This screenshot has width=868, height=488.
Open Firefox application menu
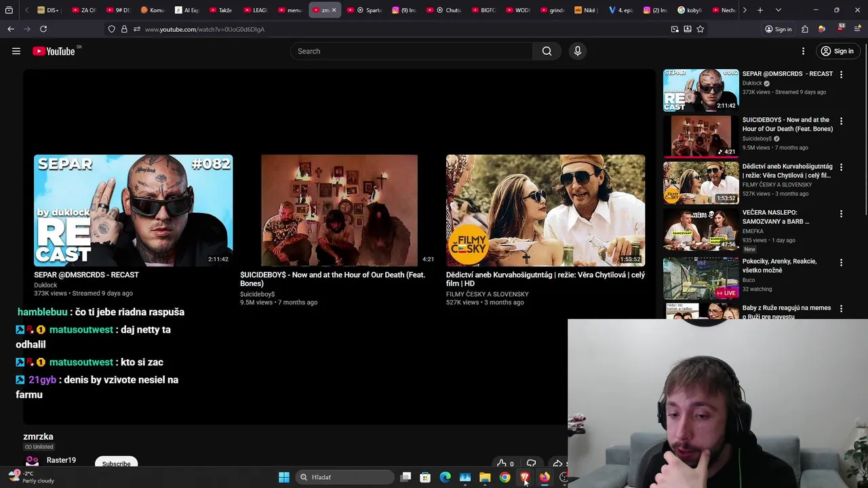tap(858, 29)
